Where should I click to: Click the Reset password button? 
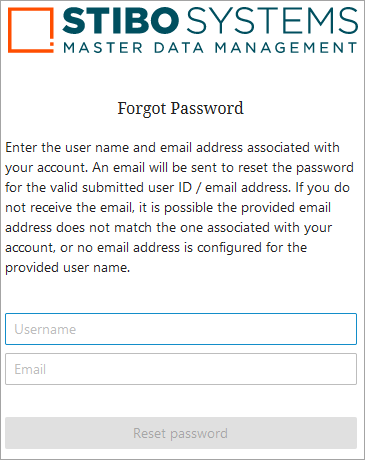pos(181,433)
